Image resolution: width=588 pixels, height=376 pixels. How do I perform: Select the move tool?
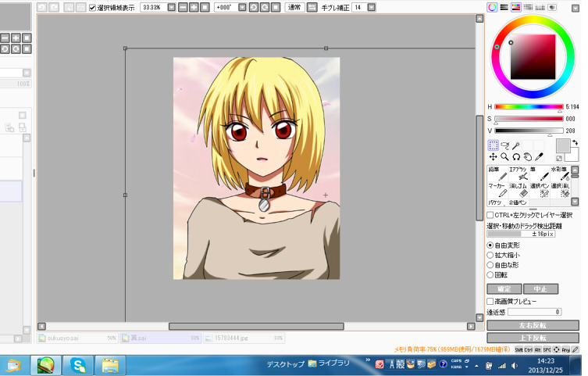tap(494, 157)
